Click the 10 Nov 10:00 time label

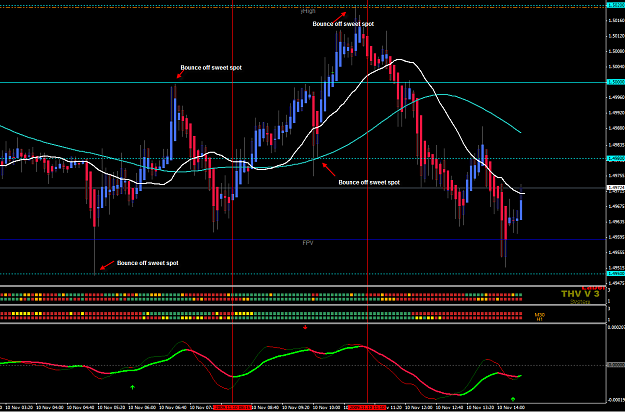coord(326,408)
